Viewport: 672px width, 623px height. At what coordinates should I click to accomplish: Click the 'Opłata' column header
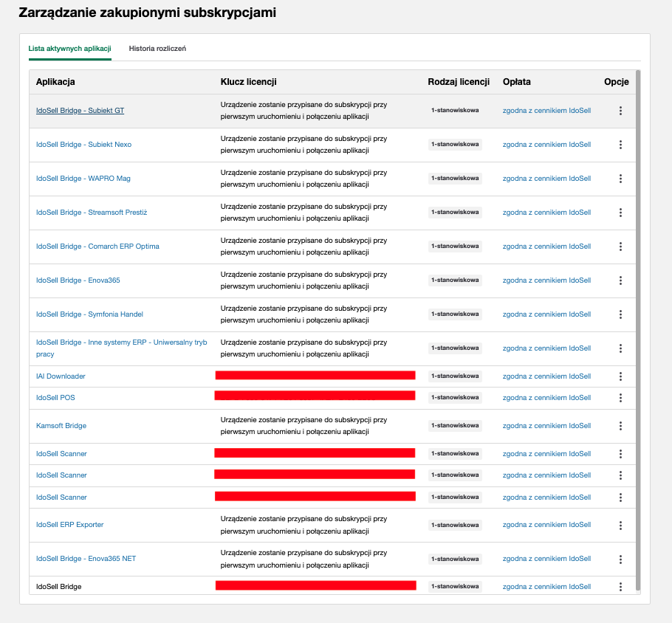pyautogui.click(x=516, y=82)
